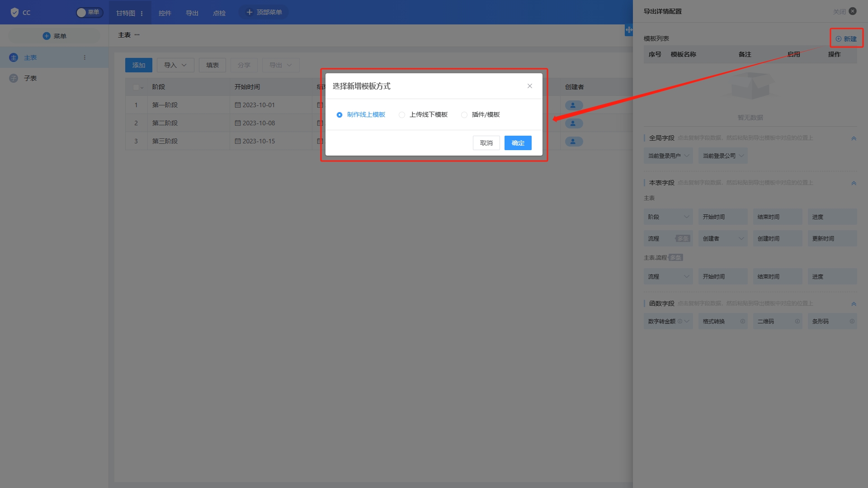Click the calendar icon for 2023-10-15
Screen dimensions: 868x488
(x=238, y=141)
